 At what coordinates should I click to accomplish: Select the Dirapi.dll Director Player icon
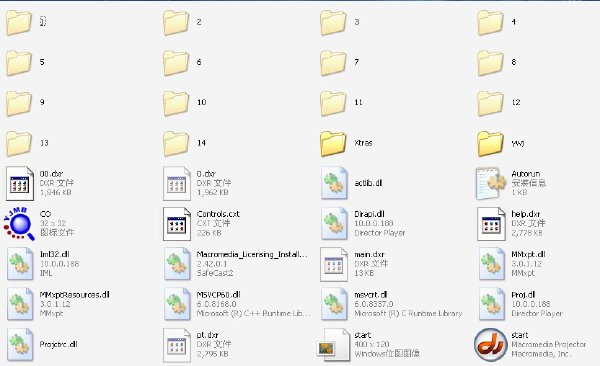[334, 224]
